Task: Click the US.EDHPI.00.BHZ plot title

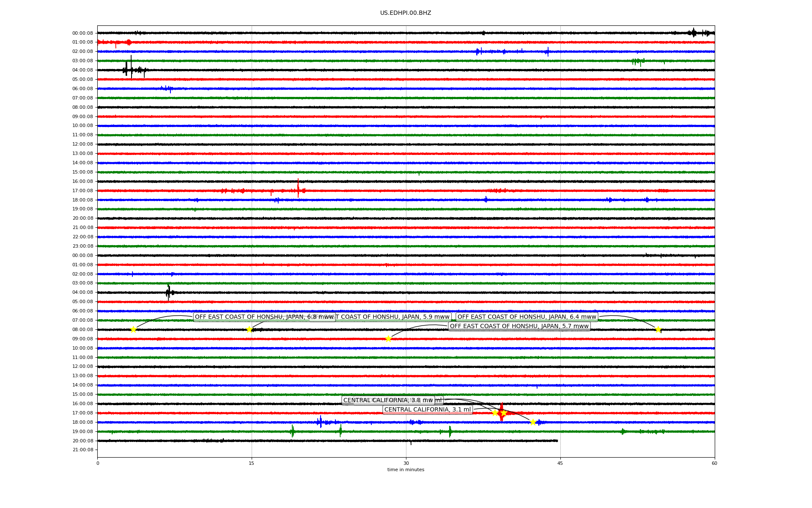Action: point(406,13)
